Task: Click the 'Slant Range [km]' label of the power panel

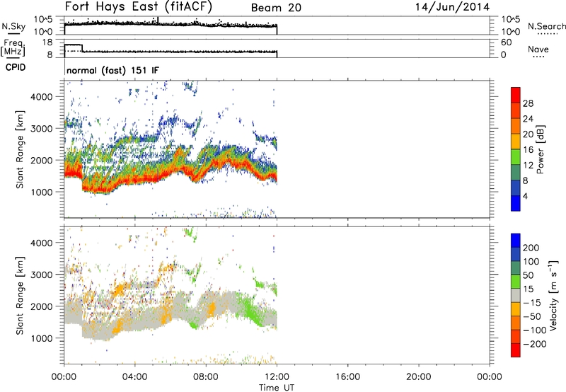Action: 20,149
